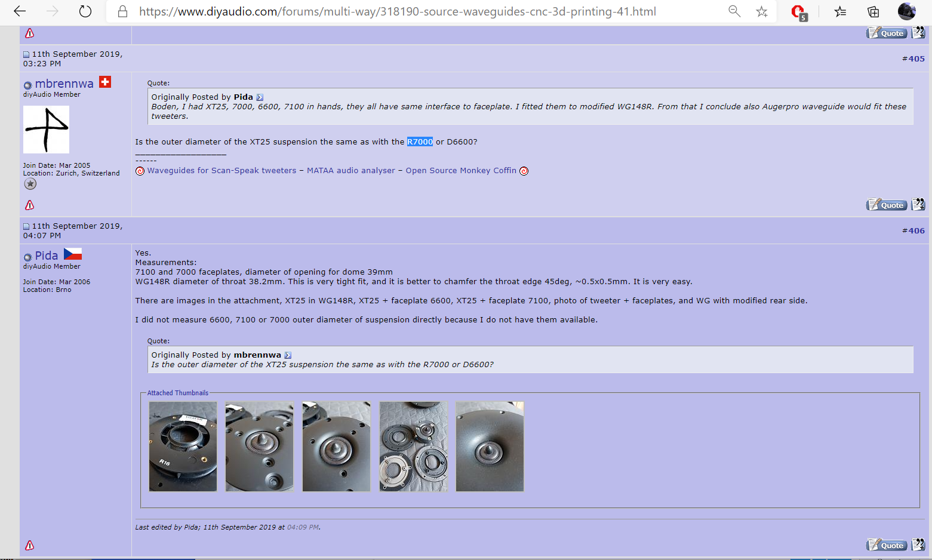The height and width of the screenshot is (560, 932).
Task: Click mbrennwa's avatar image
Action: (46, 130)
